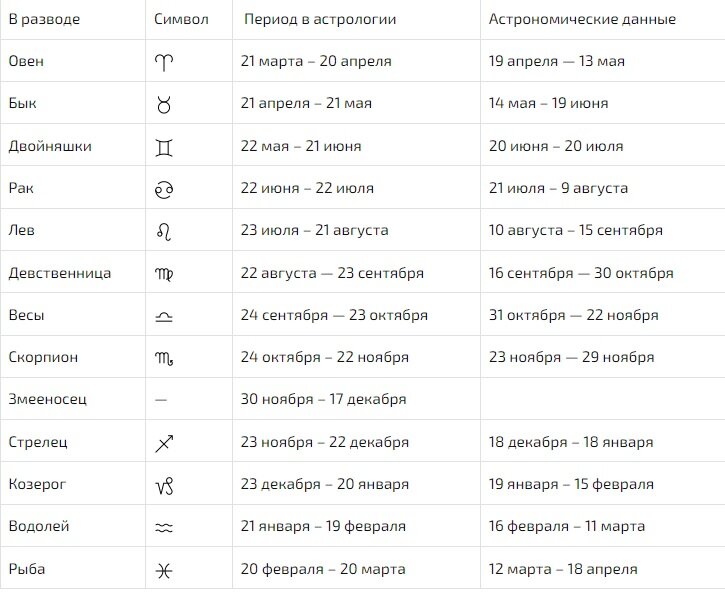Click the Pisces symbol in the Рыба row
Screen dimensions: 725x604
(x=164, y=571)
